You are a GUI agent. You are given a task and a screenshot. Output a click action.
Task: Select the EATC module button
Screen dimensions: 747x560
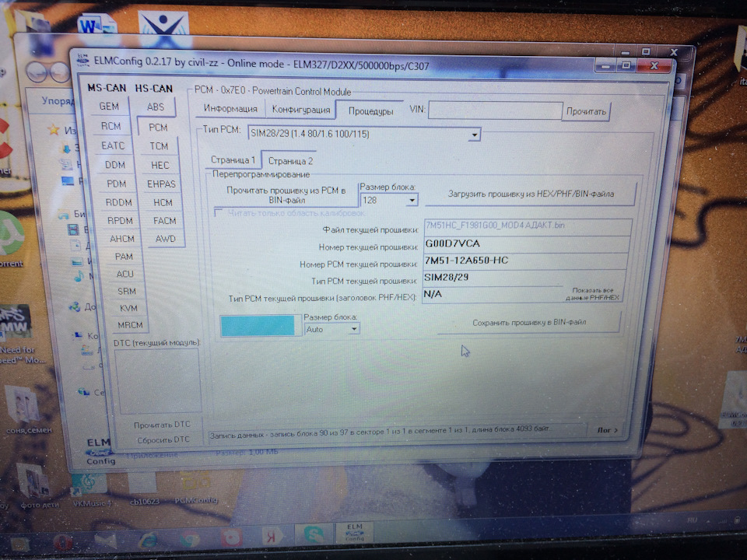tap(112, 145)
